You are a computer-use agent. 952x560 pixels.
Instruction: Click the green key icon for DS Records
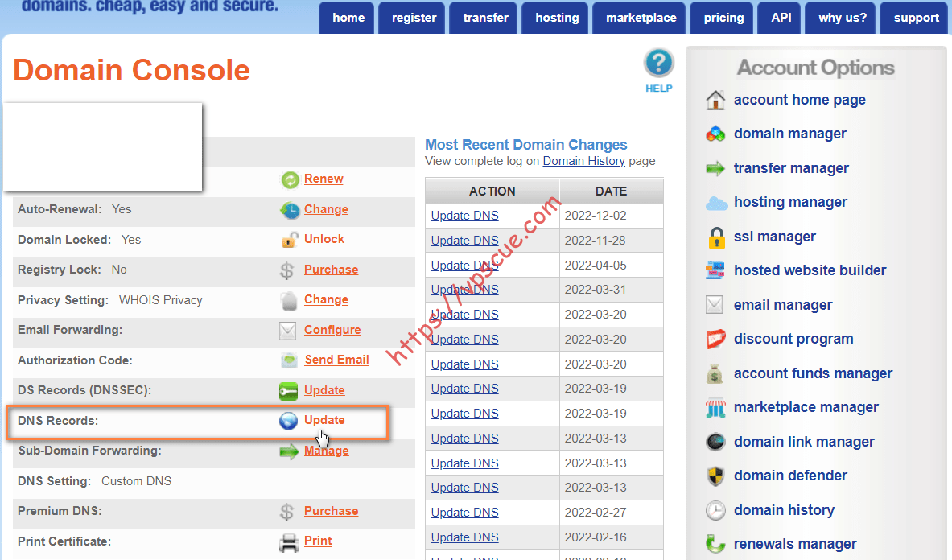pyautogui.click(x=288, y=391)
